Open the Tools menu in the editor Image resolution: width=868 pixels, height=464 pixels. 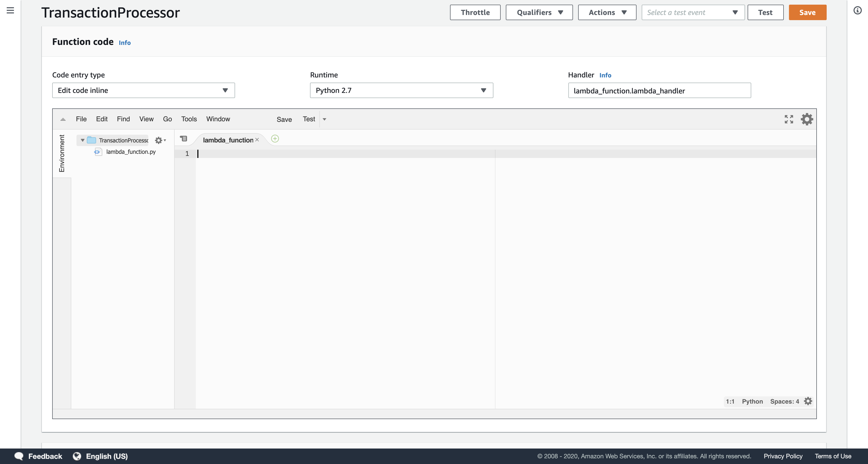(189, 119)
